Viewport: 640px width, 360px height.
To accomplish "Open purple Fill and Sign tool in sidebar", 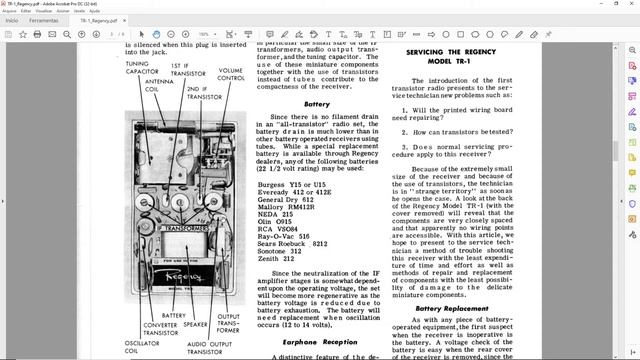I will (x=632, y=111).
